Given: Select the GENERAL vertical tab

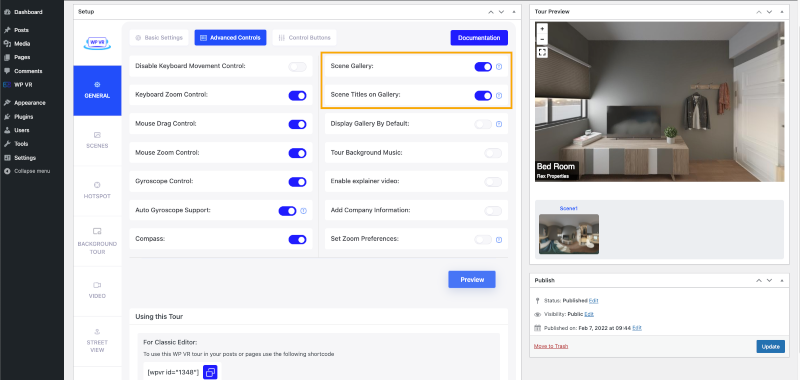Looking at the screenshot, I should [x=97, y=90].
